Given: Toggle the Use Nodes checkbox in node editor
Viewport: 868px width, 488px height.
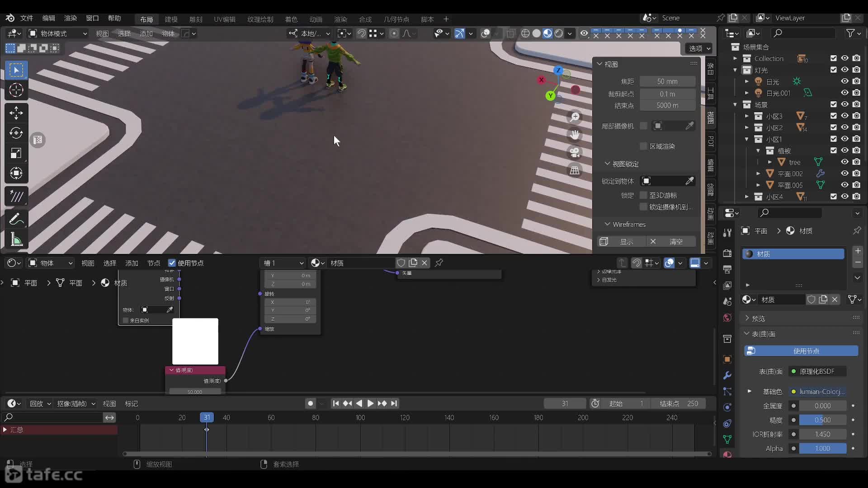Looking at the screenshot, I should (172, 263).
